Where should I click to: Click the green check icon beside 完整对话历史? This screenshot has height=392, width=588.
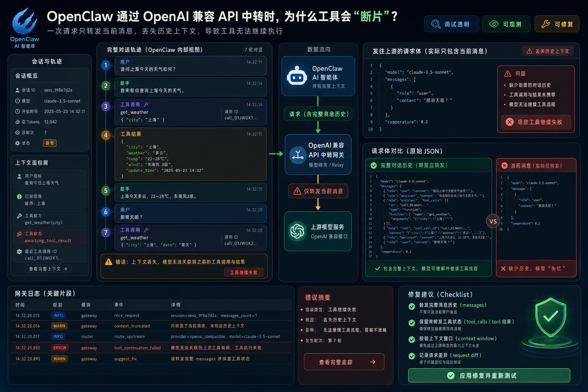[x=374, y=165]
